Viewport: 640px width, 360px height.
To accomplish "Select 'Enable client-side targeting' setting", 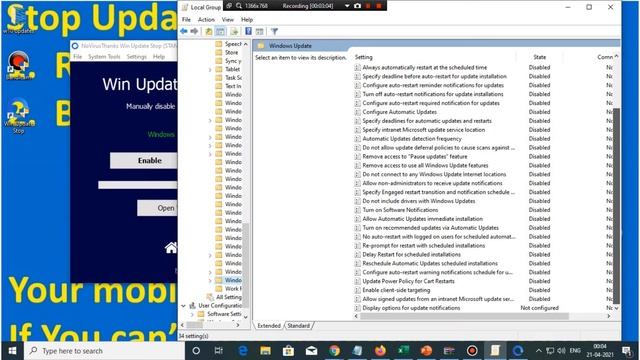I will 396,290.
